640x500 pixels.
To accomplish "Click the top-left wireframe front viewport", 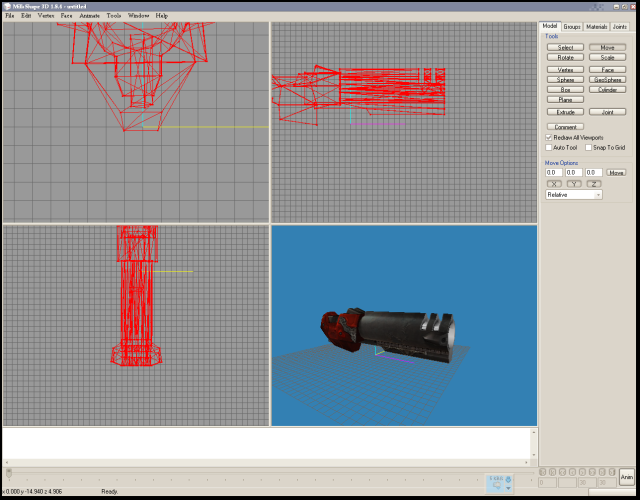I will (136, 122).
